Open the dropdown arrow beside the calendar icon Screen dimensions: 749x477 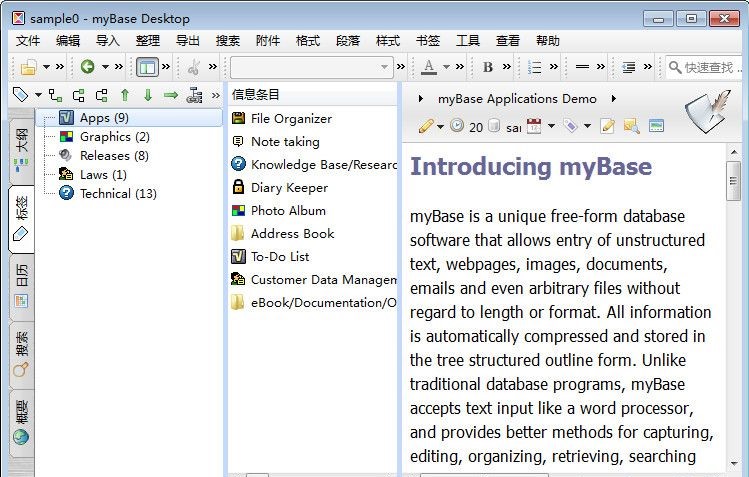[551, 126]
